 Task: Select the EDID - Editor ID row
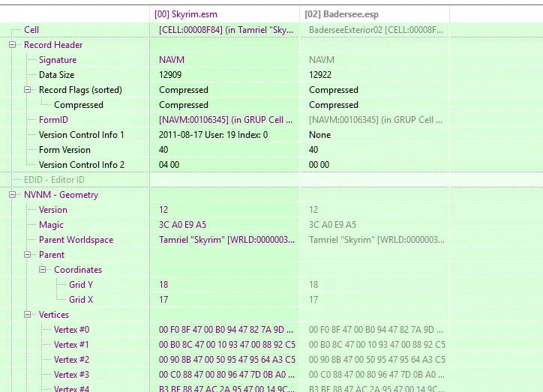[x=54, y=180]
